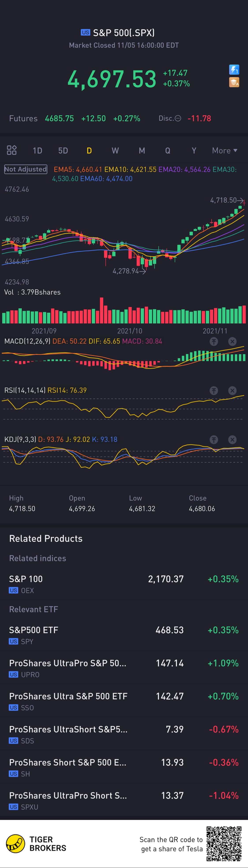Select the quarterly Q chart tab

coord(168,151)
